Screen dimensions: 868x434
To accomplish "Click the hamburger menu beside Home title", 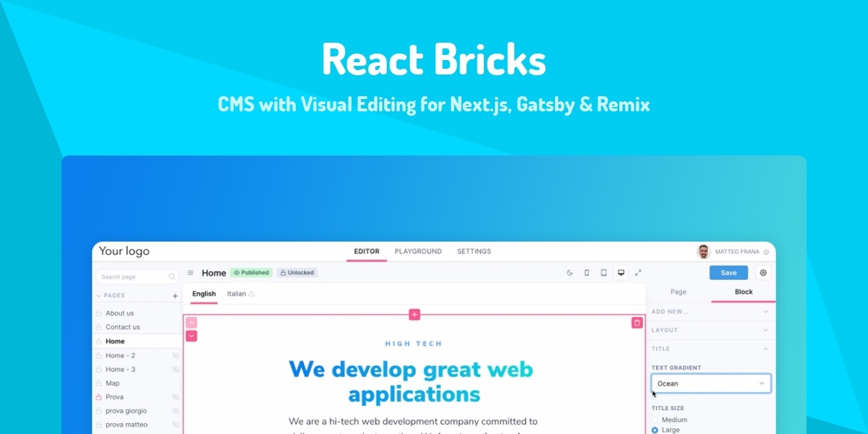I will pos(190,273).
